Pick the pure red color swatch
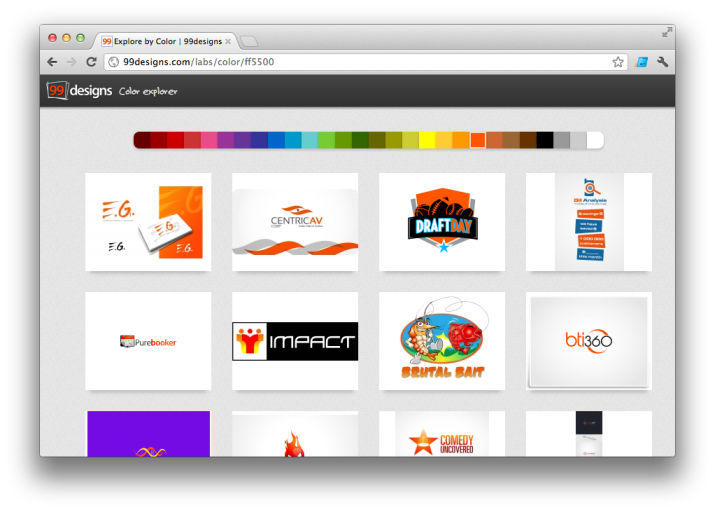The width and height of the screenshot is (715, 512). click(x=176, y=140)
